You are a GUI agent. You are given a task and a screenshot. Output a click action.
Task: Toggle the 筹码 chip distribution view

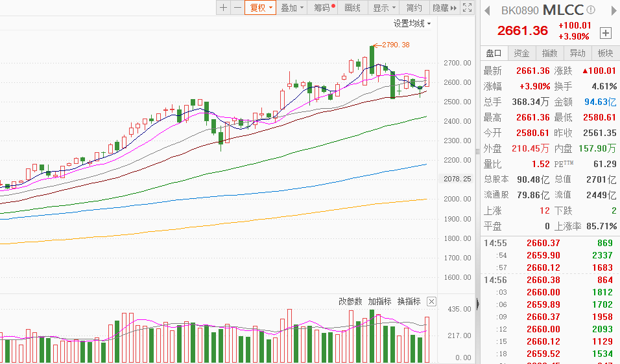(324, 8)
